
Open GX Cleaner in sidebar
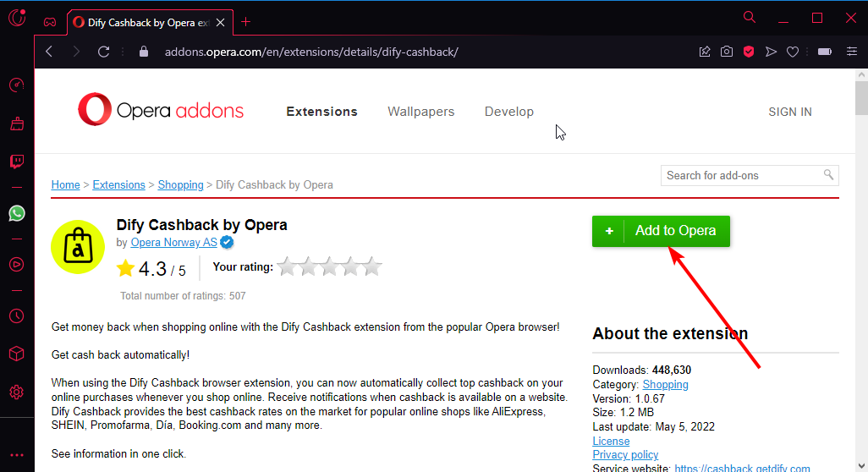17,123
